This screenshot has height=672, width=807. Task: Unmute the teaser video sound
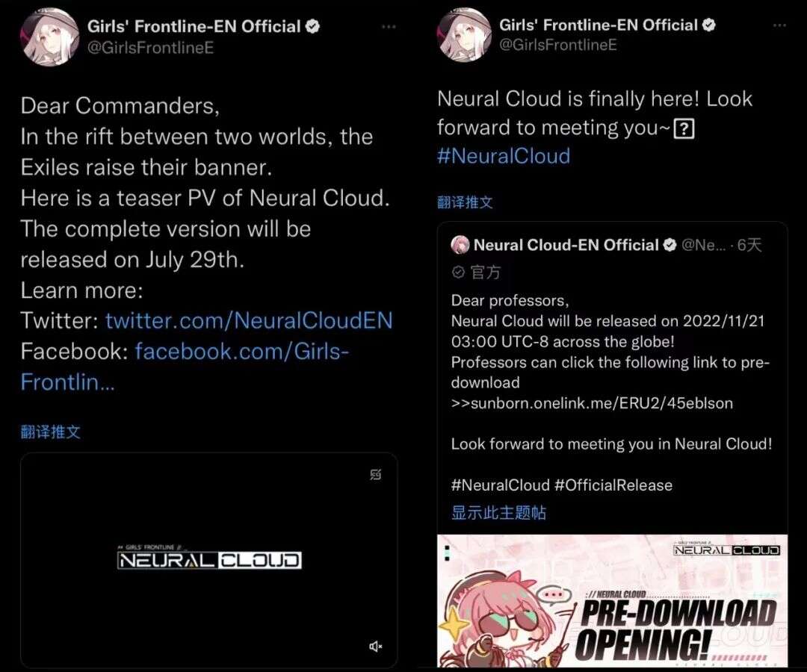tap(376, 647)
